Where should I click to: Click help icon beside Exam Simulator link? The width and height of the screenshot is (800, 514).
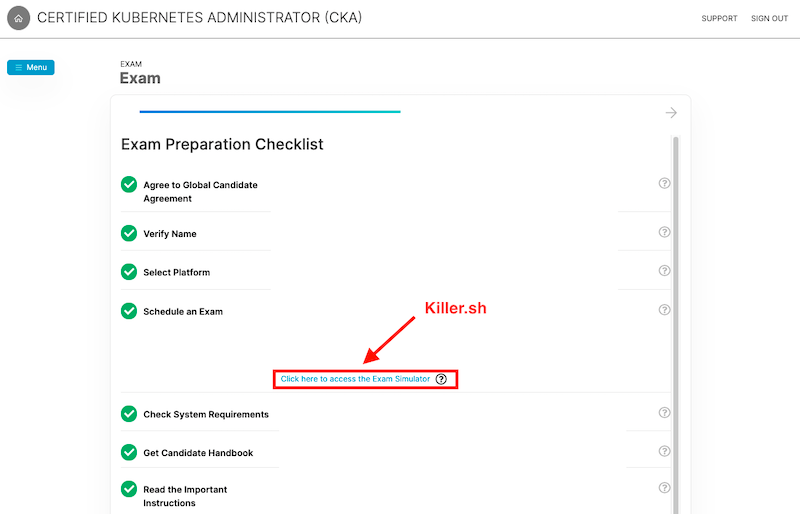pyautogui.click(x=441, y=379)
